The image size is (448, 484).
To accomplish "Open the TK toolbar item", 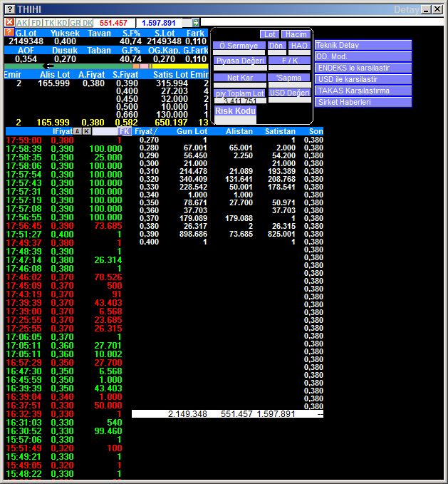I will click(x=49, y=23).
